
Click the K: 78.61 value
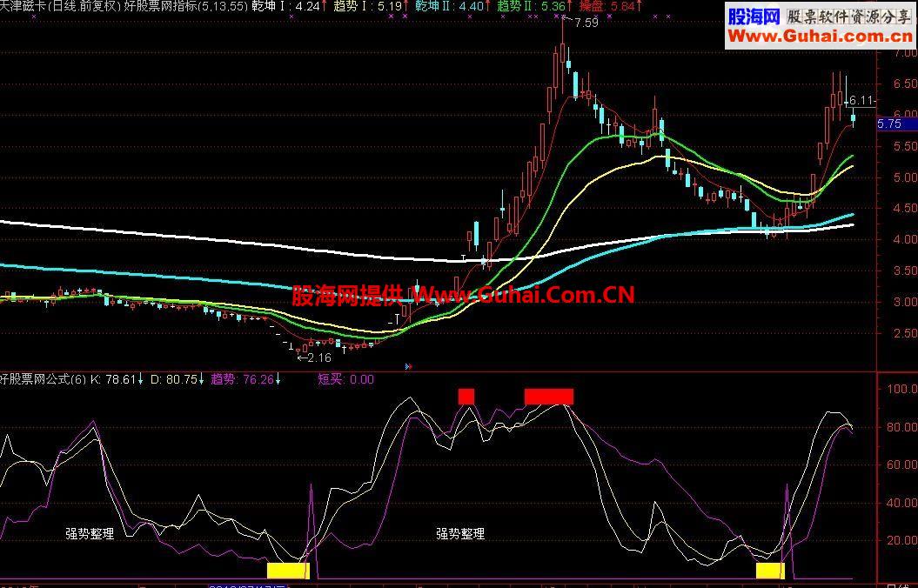(x=117, y=380)
